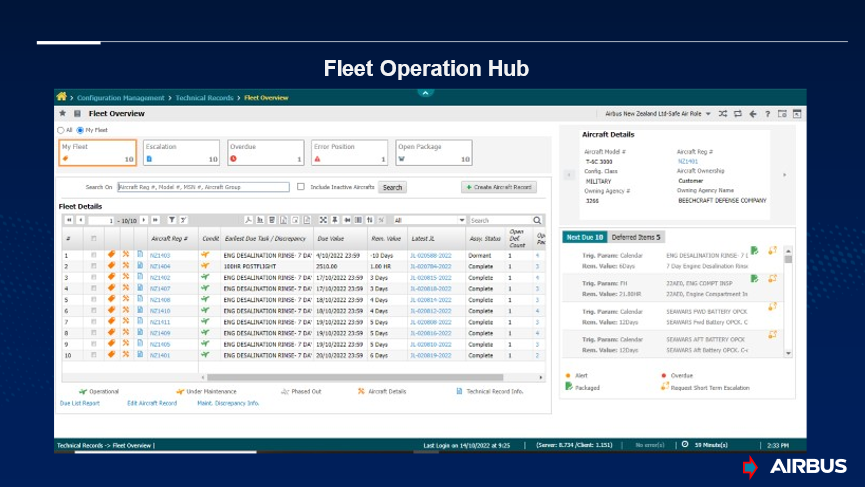865x487 pixels.
Task: Check Include Inactive Aircrafts checkbox
Action: [x=301, y=186]
